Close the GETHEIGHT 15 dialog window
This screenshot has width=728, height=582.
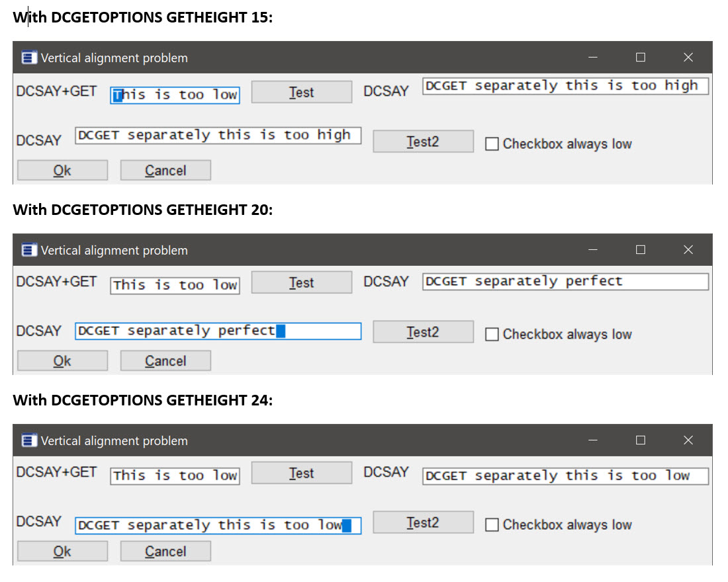[688, 58]
